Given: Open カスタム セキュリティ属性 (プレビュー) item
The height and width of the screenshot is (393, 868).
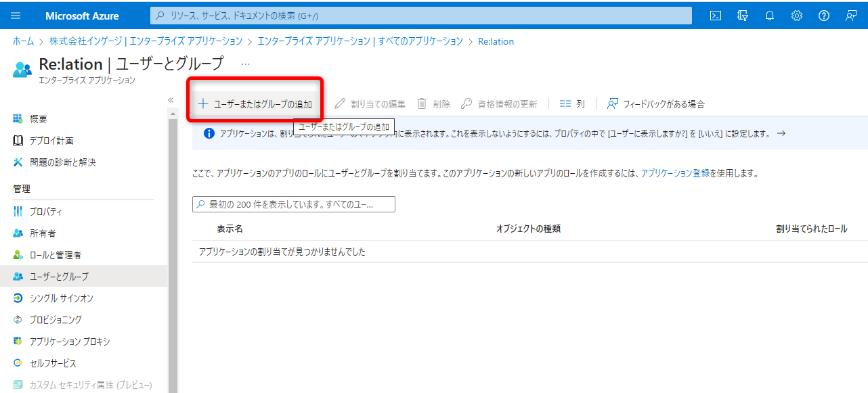Looking at the screenshot, I should pos(83,385).
